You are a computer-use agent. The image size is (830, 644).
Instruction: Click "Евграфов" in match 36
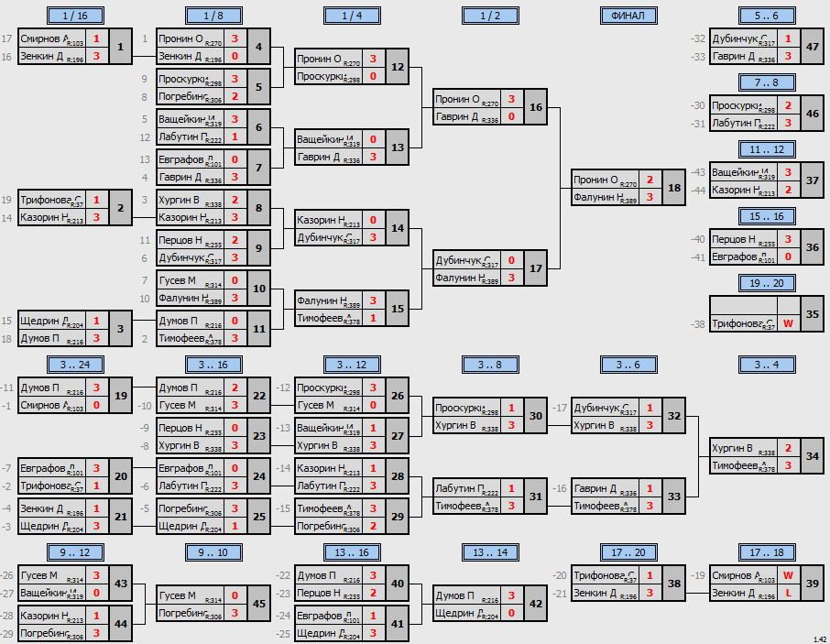click(x=735, y=257)
